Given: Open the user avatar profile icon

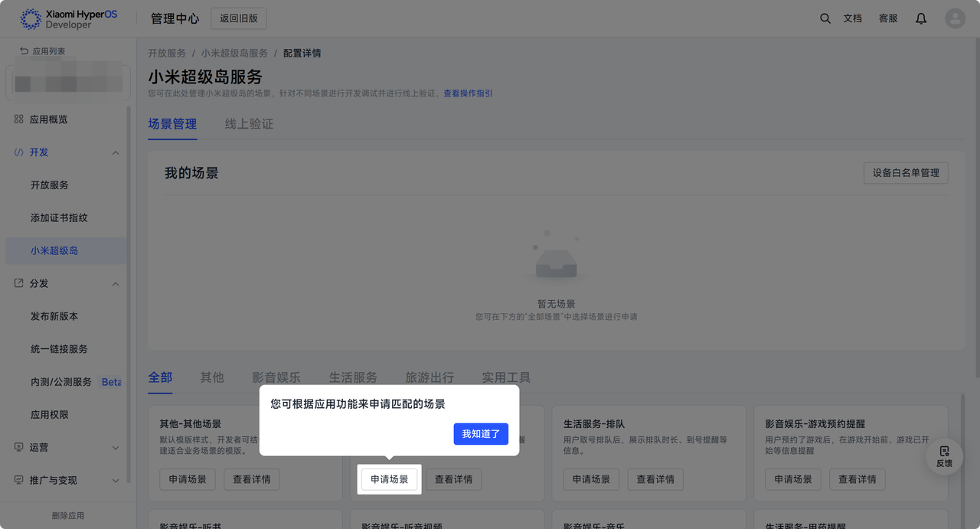Looking at the screenshot, I should [x=955, y=18].
